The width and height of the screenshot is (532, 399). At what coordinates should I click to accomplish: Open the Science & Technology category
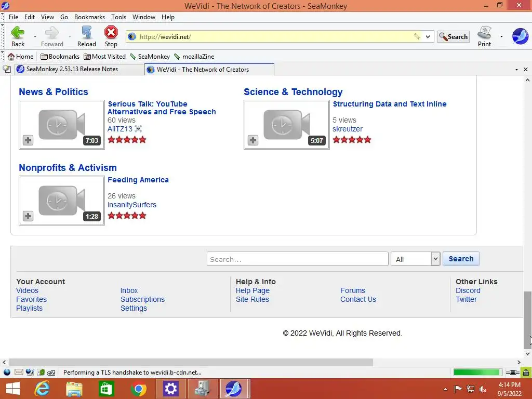click(x=293, y=92)
